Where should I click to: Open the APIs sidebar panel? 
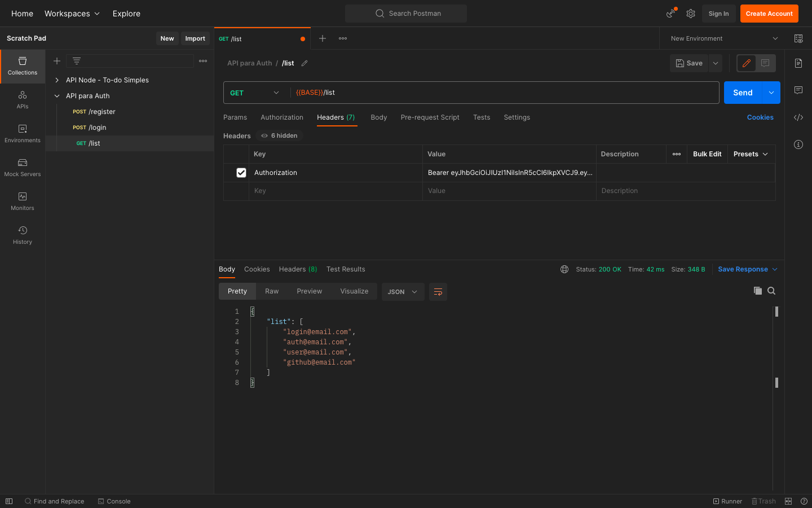23,100
